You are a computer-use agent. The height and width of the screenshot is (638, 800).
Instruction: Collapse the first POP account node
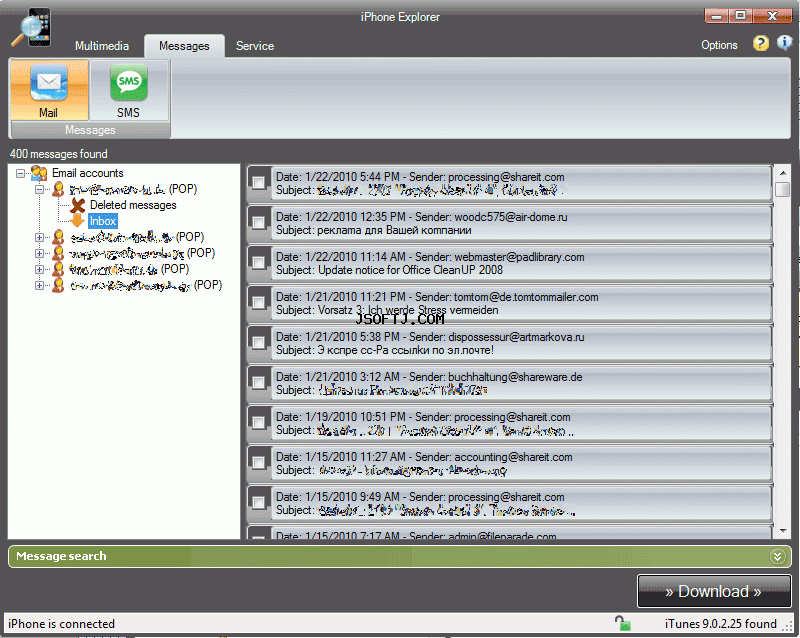(39, 189)
